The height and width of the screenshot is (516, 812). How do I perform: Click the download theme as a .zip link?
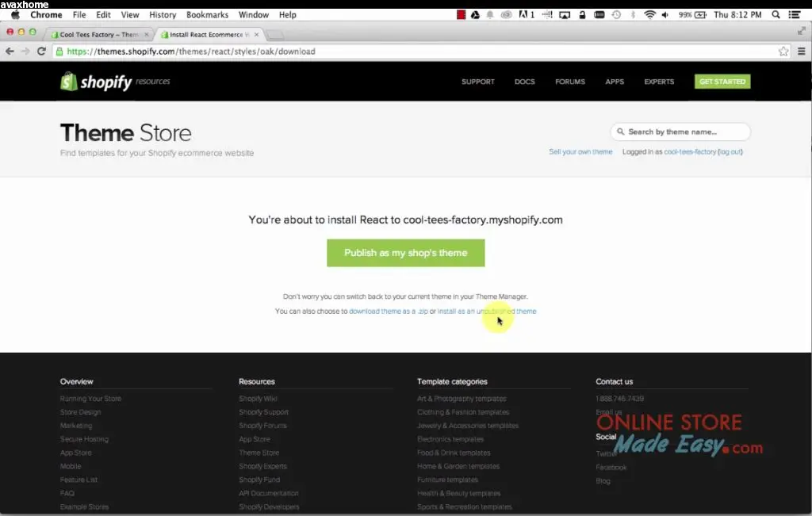click(389, 311)
